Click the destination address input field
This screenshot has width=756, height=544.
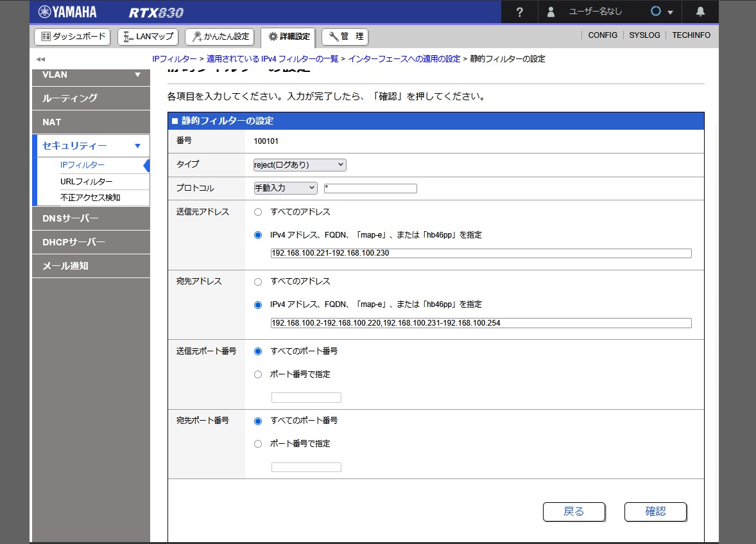(481, 323)
